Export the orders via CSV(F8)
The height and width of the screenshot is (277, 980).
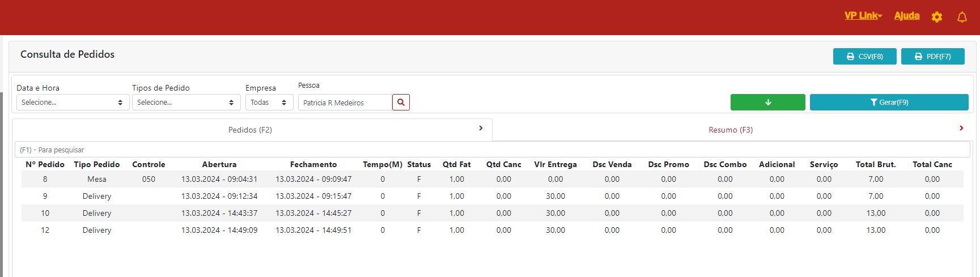(864, 57)
